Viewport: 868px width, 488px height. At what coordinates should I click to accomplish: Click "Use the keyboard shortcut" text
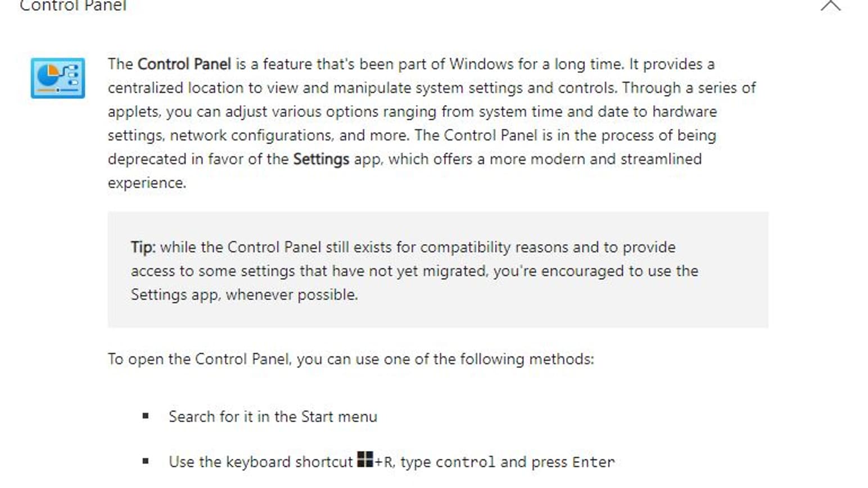coord(260,462)
